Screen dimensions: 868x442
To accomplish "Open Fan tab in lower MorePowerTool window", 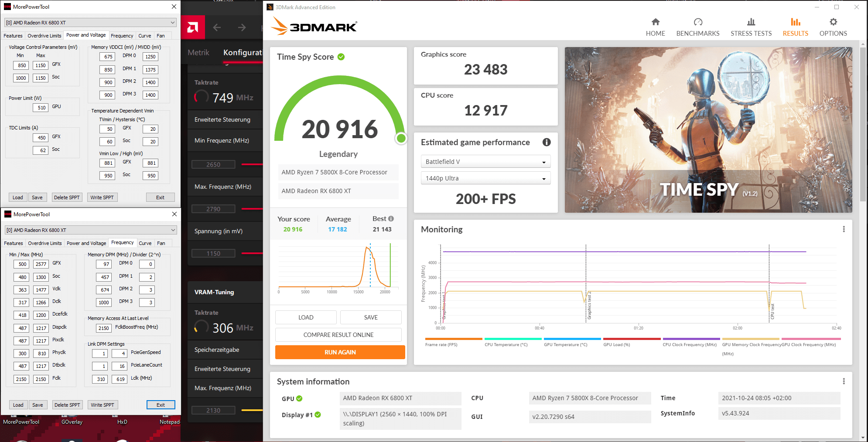I will [x=161, y=243].
